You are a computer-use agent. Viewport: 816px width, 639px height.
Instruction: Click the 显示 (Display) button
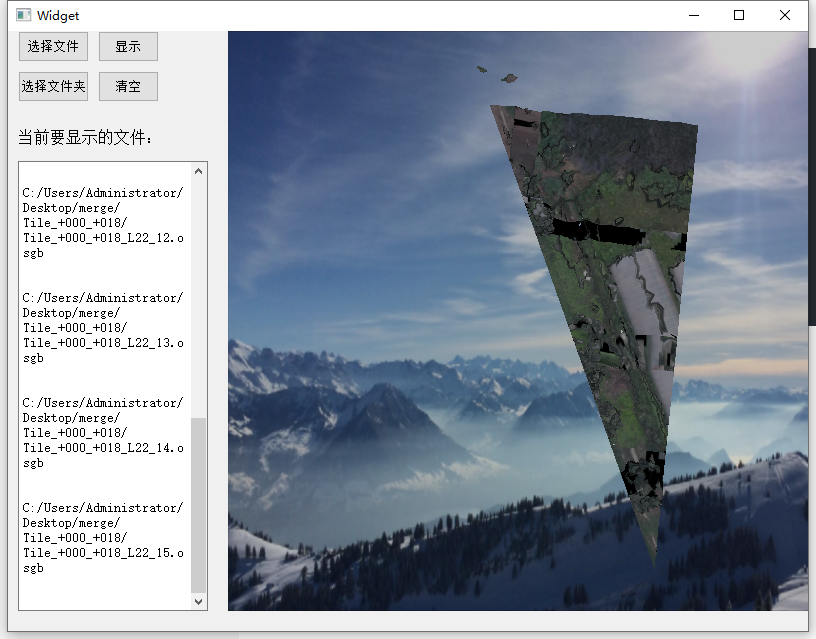127,46
